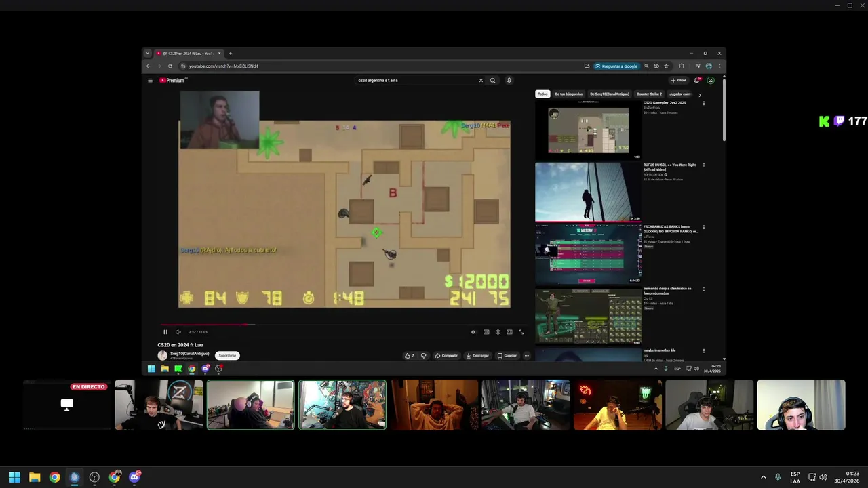Seek using the red video progress bar
The width and height of the screenshot is (868, 488).
pos(343,324)
